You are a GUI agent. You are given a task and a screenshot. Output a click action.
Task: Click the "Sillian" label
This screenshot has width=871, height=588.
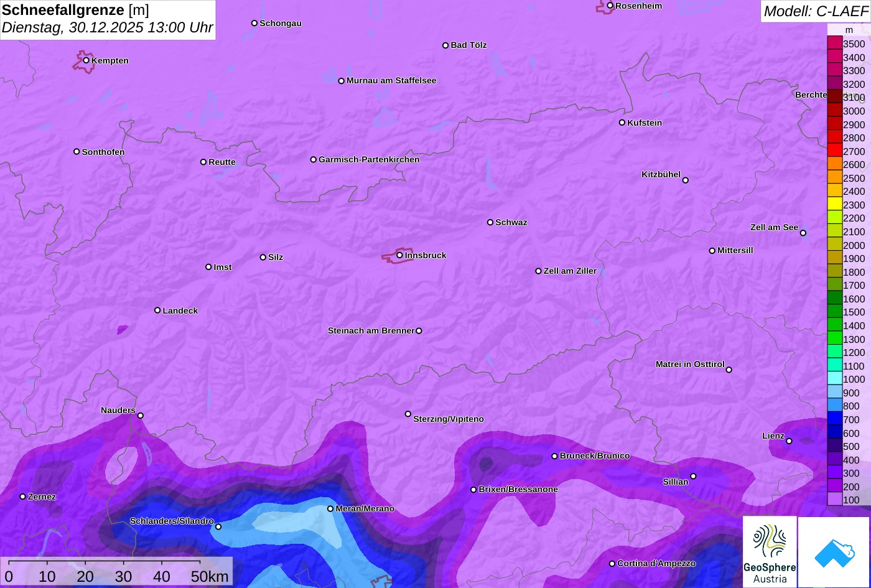(x=676, y=482)
